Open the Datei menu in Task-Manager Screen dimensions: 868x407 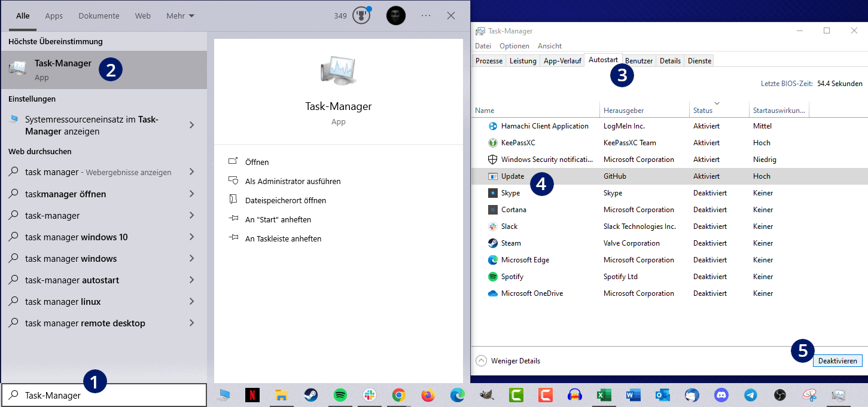tap(483, 46)
